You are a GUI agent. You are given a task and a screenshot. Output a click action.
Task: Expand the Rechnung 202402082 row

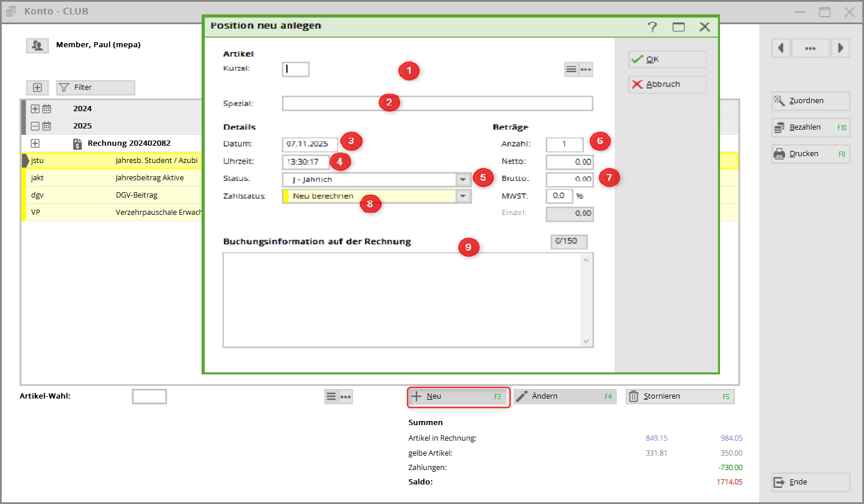pos(35,143)
